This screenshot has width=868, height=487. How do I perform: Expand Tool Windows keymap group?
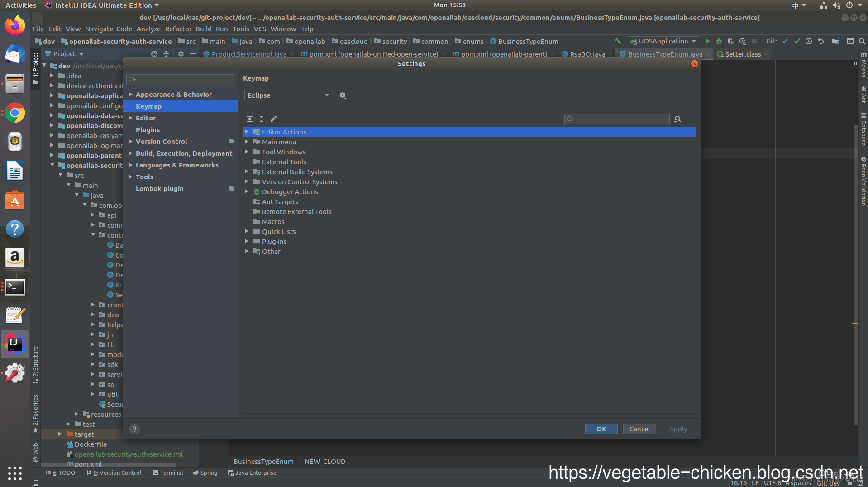pyautogui.click(x=247, y=152)
